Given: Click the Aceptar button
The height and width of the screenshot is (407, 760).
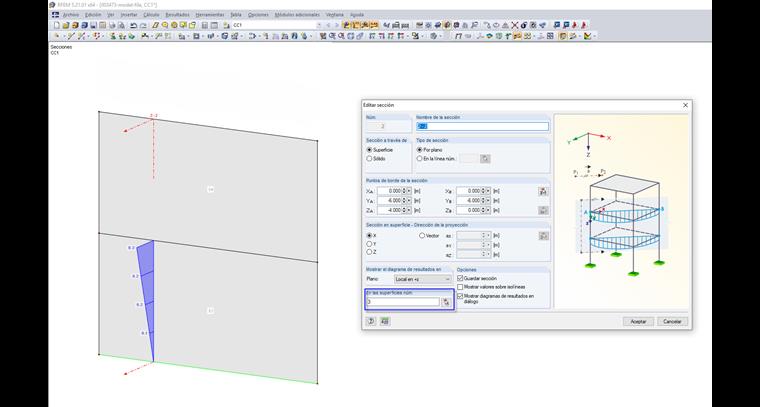Looking at the screenshot, I should (x=638, y=322).
